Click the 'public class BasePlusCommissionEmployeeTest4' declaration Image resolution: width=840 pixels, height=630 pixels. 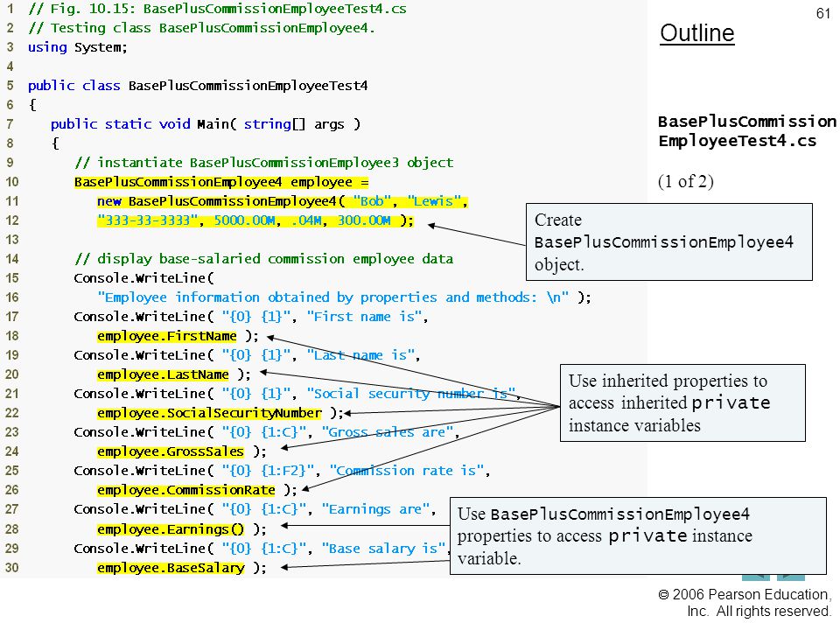pos(198,86)
